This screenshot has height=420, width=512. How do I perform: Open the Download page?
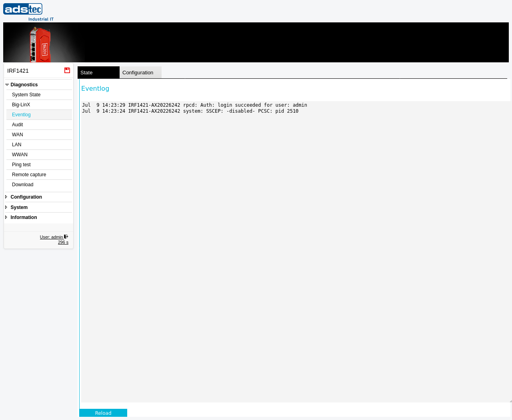(x=39, y=185)
